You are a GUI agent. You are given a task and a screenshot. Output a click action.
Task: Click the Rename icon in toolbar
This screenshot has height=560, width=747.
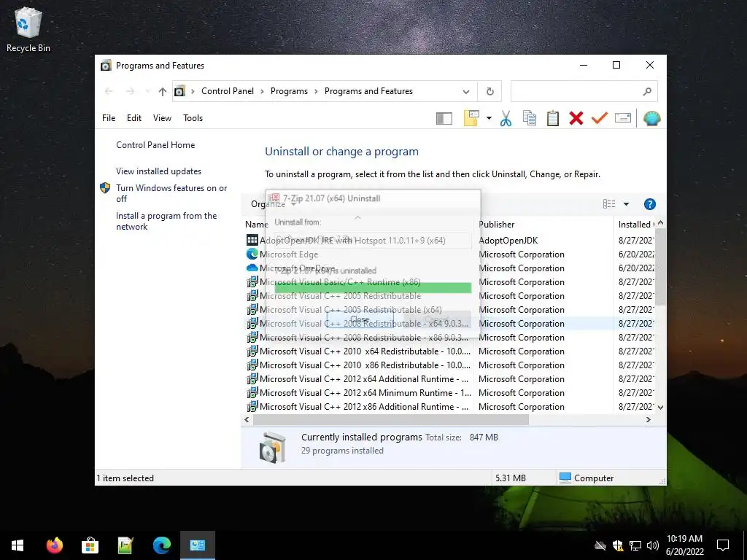(x=623, y=117)
